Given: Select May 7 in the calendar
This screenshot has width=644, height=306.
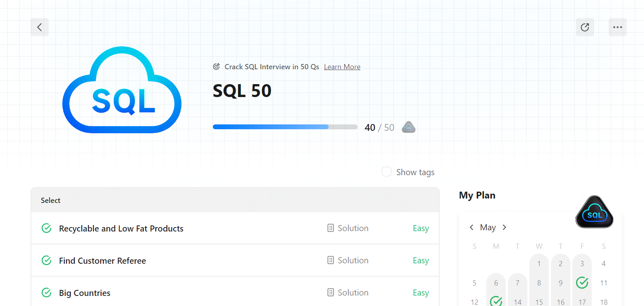Looking at the screenshot, I should click(x=518, y=283).
